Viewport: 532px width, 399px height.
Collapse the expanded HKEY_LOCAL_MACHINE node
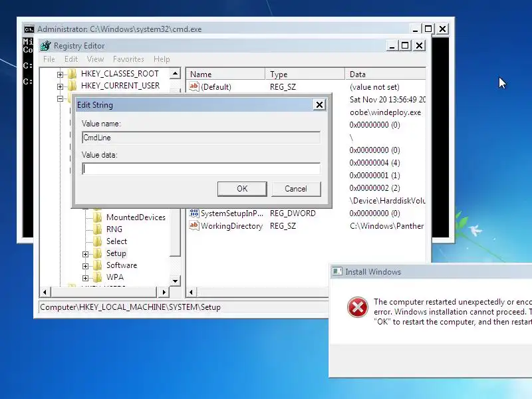point(60,98)
